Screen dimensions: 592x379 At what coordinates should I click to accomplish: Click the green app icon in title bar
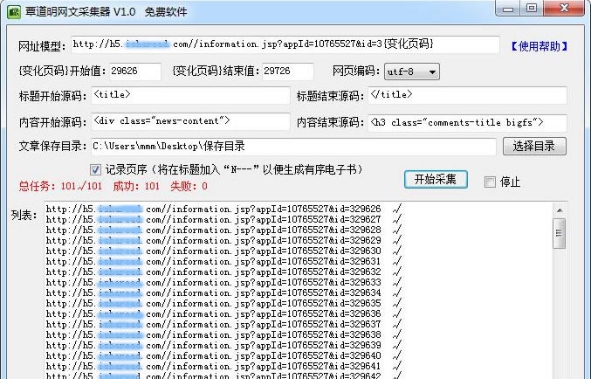(14, 11)
